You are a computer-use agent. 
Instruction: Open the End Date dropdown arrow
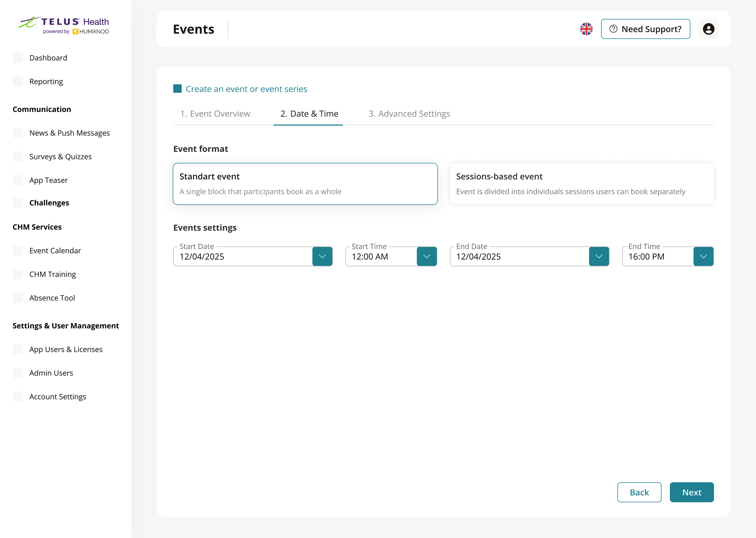[599, 256]
